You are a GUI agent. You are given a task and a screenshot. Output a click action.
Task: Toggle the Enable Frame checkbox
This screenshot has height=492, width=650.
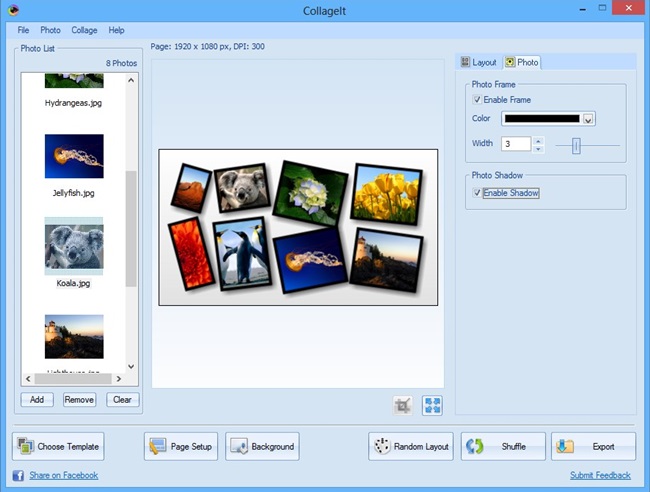point(477,99)
